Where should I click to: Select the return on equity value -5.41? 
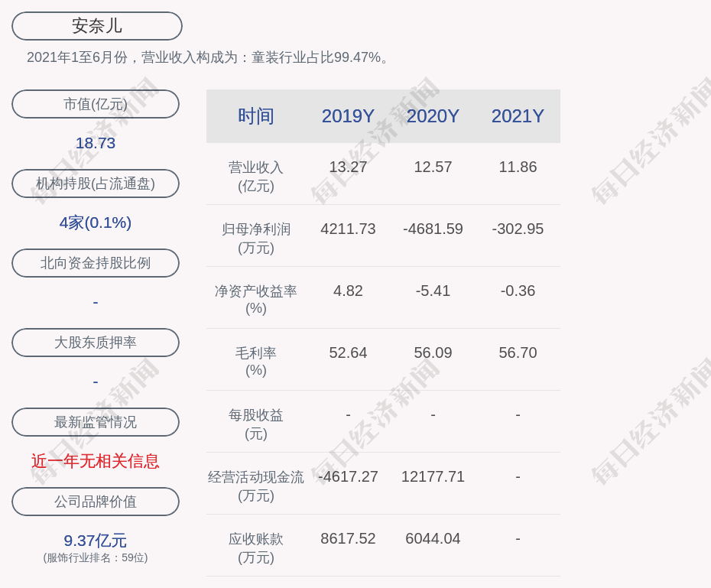coord(433,291)
